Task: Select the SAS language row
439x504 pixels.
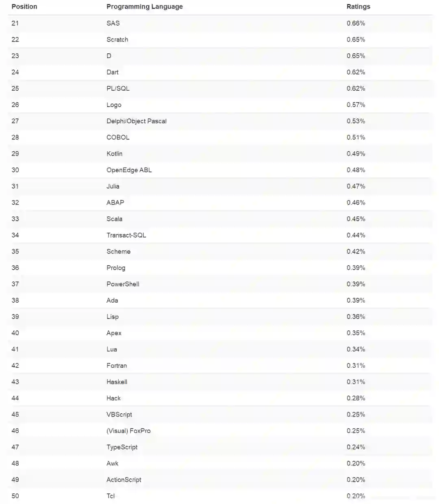Action: [113, 23]
